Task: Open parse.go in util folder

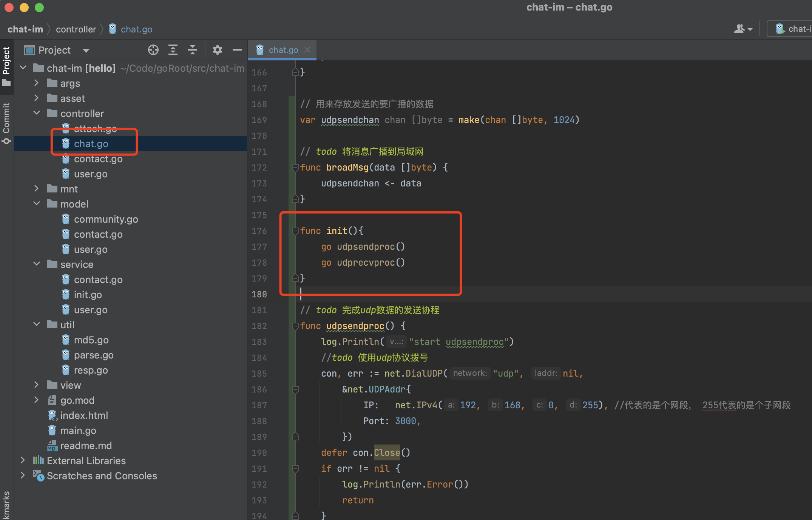Action: [94, 355]
